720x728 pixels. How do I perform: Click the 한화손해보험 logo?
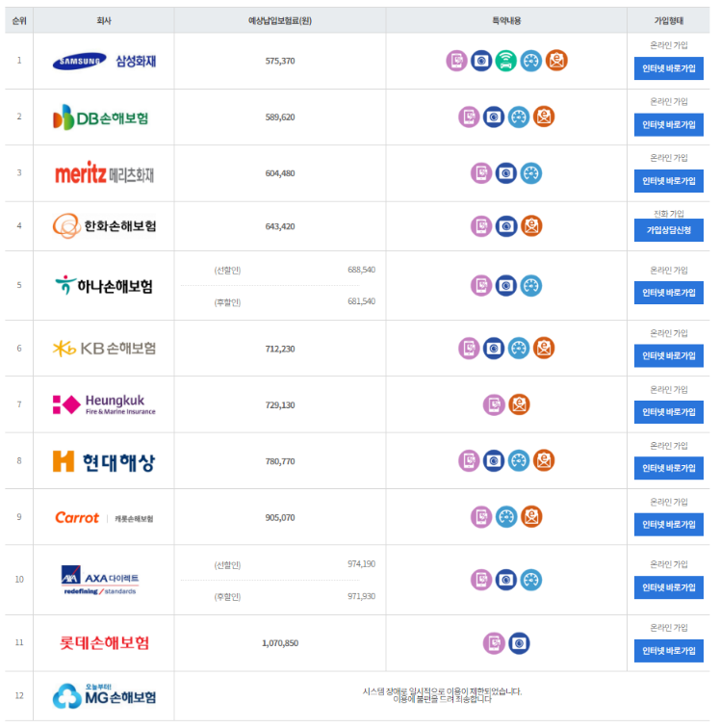105,226
